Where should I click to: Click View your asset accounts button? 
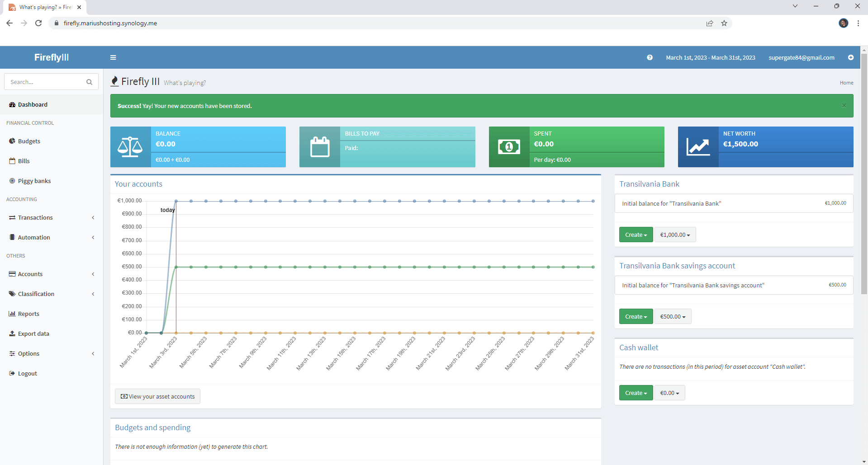157,397
